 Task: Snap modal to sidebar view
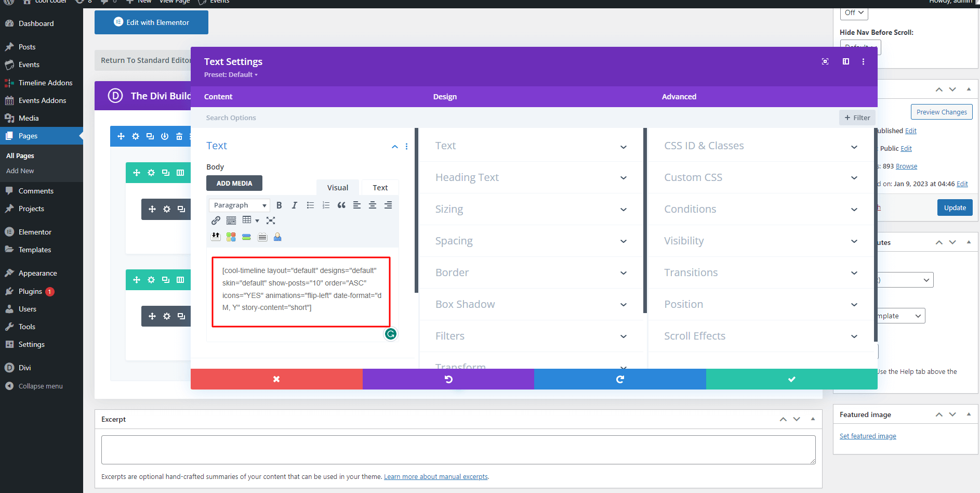pos(846,61)
